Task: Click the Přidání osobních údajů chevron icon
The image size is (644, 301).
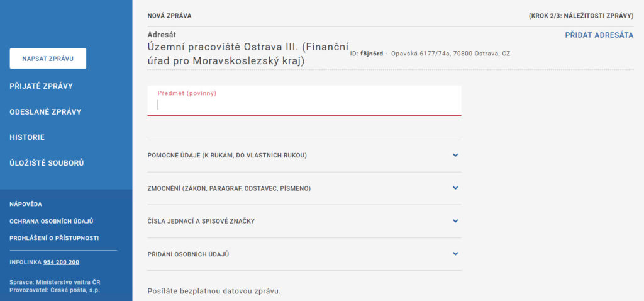Action: [455, 254]
